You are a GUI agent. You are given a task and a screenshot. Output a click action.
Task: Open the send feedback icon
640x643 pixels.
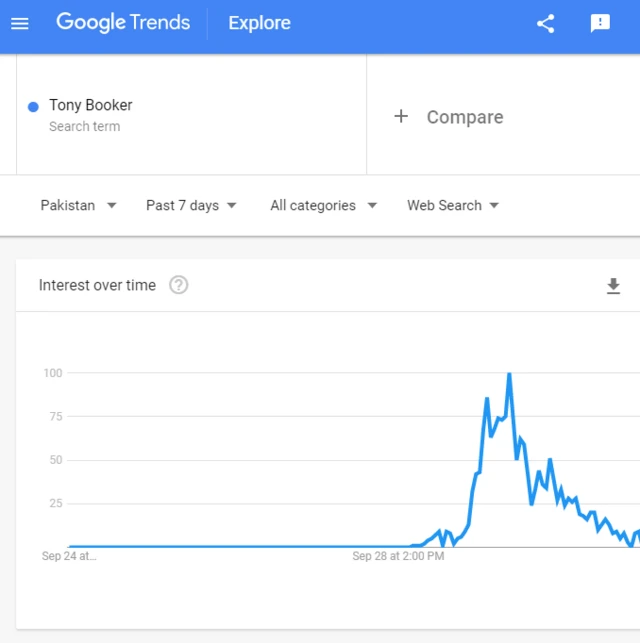click(600, 24)
